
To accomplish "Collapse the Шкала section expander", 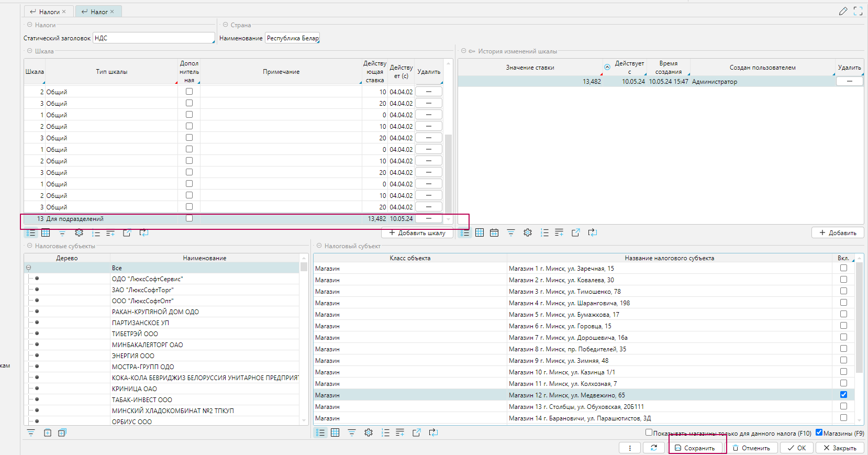I will (x=30, y=51).
